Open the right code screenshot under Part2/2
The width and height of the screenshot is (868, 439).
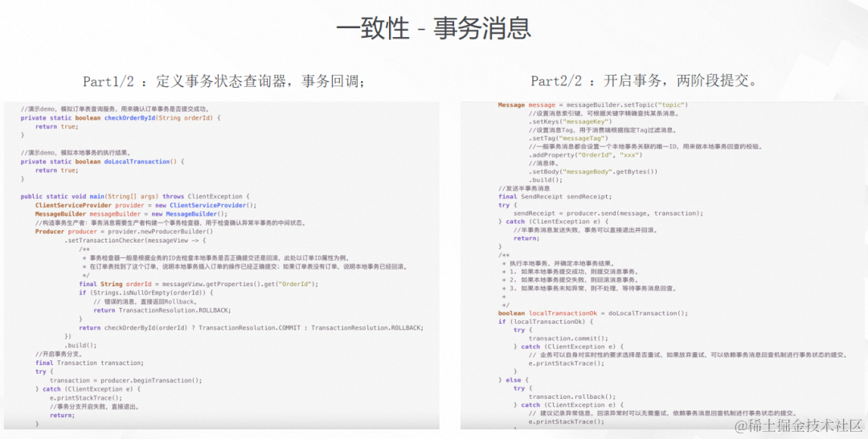[x=661, y=265]
